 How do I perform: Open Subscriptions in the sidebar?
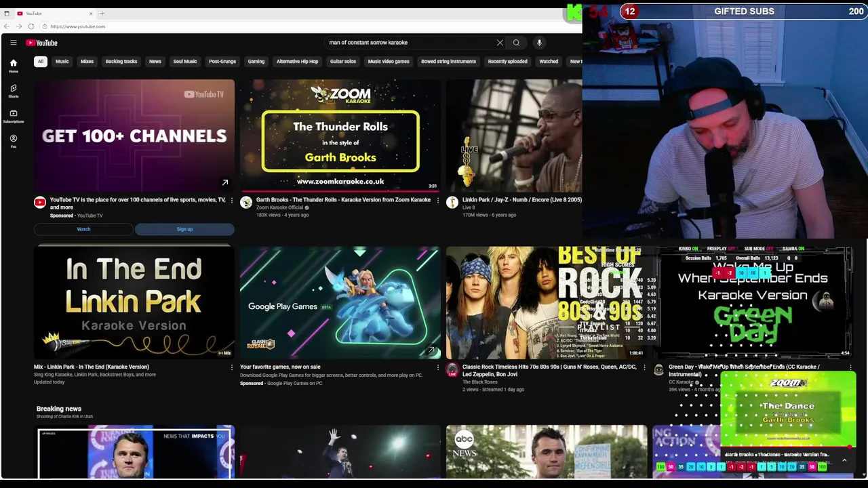click(13, 116)
